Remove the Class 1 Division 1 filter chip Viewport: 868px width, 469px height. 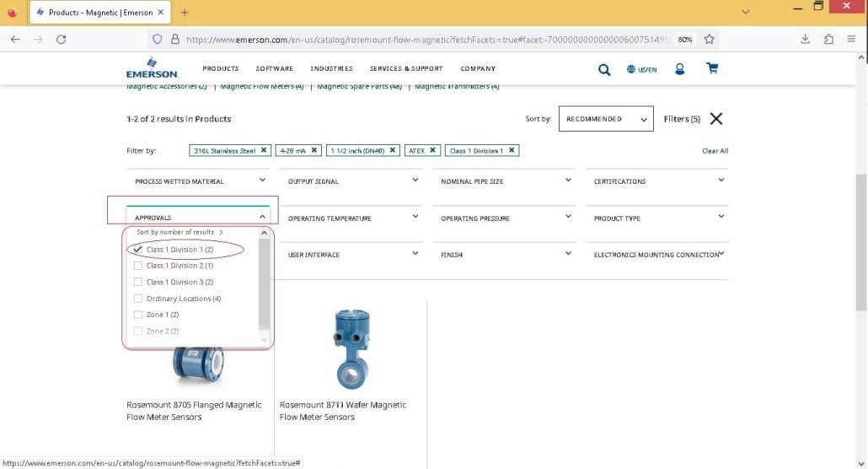tap(512, 150)
